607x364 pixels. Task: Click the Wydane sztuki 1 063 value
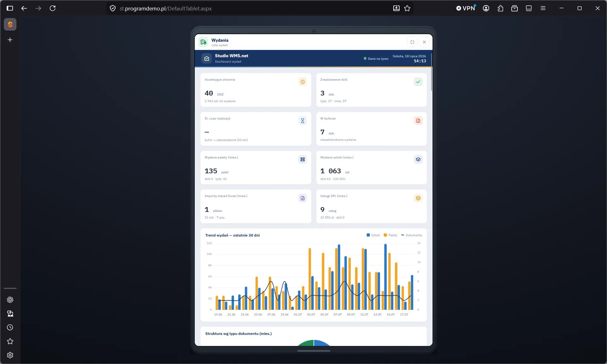coord(331,171)
